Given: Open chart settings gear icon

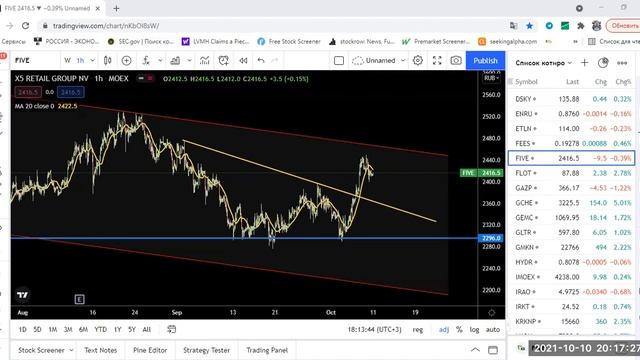Looking at the screenshot, I should [x=418, y=60].
